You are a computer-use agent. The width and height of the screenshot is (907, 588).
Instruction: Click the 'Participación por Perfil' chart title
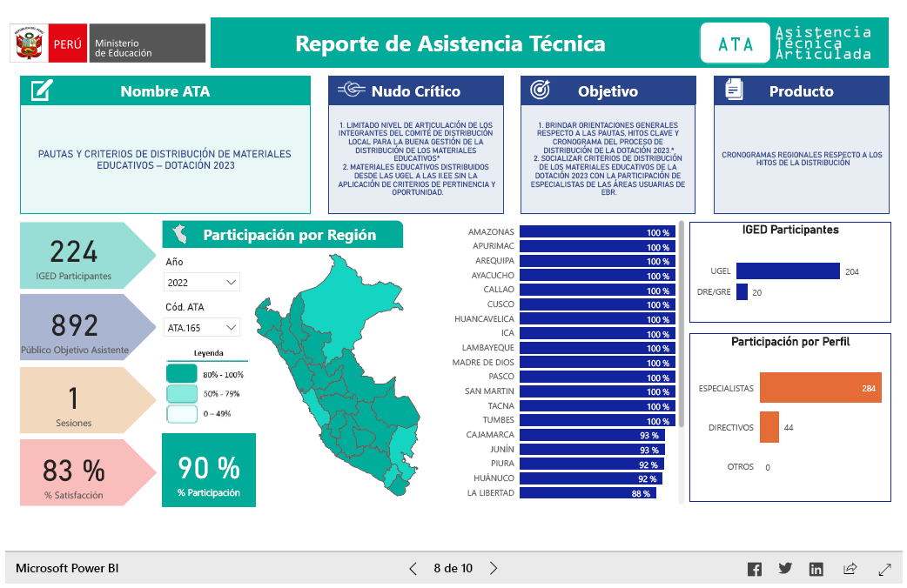(790, 342)
